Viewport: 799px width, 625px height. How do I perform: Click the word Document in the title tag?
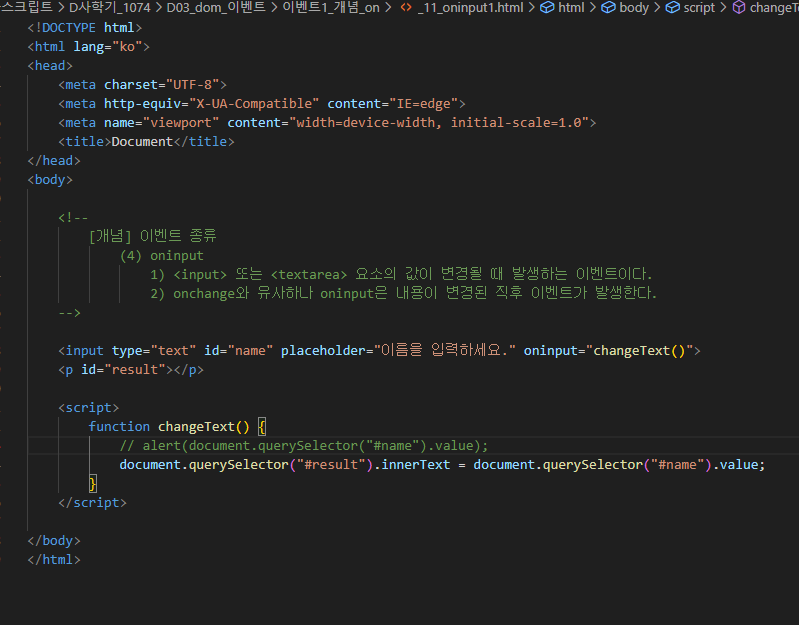click(142, 142)
